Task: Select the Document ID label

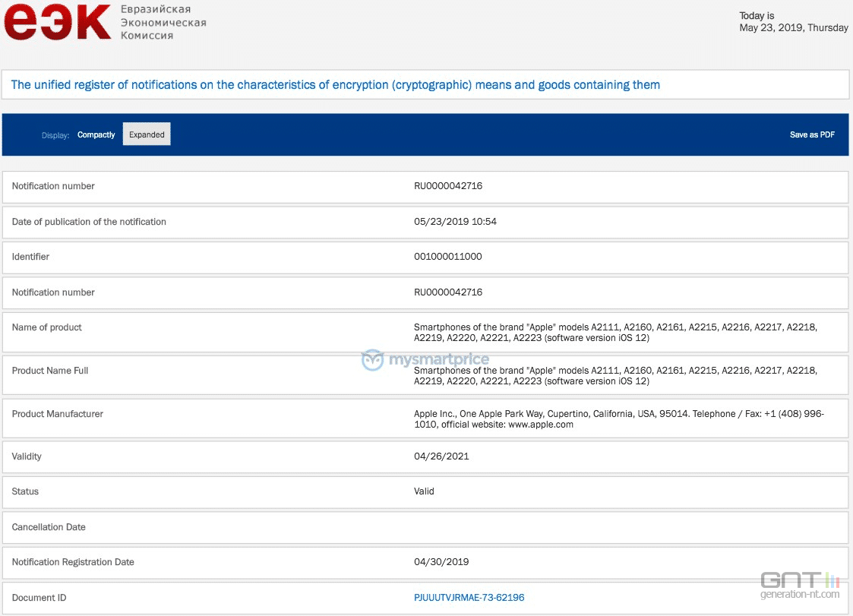Action: (39, 598)
